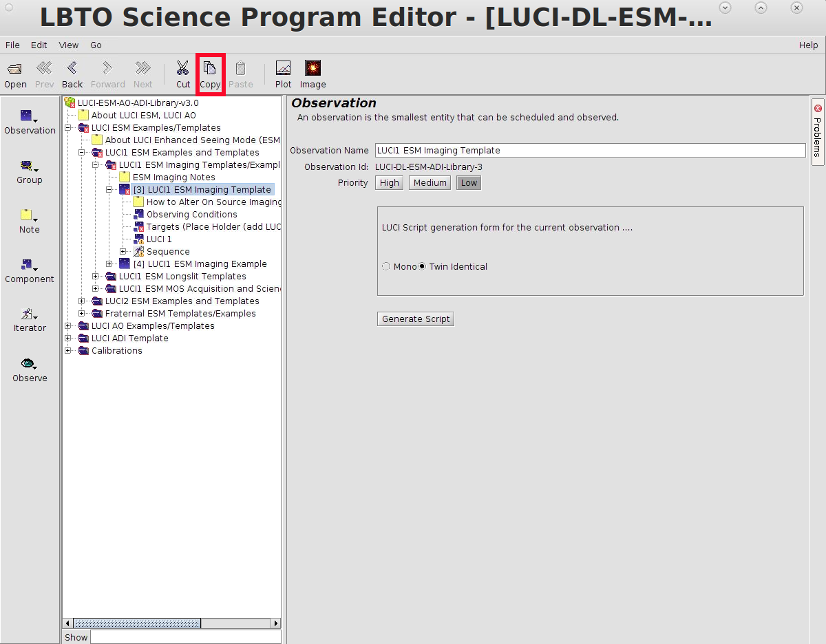Expand LUCI ADI Template folder
826x644 pixels.
(x=68, y=338)
